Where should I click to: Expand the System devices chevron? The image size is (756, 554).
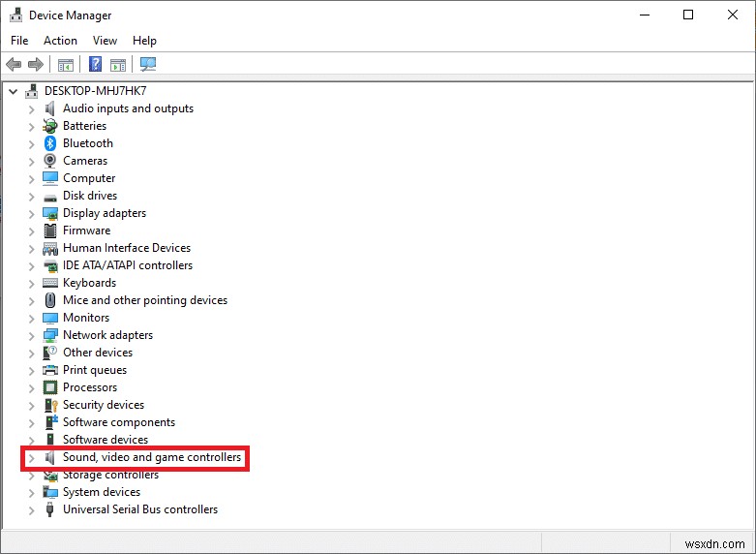32,493
